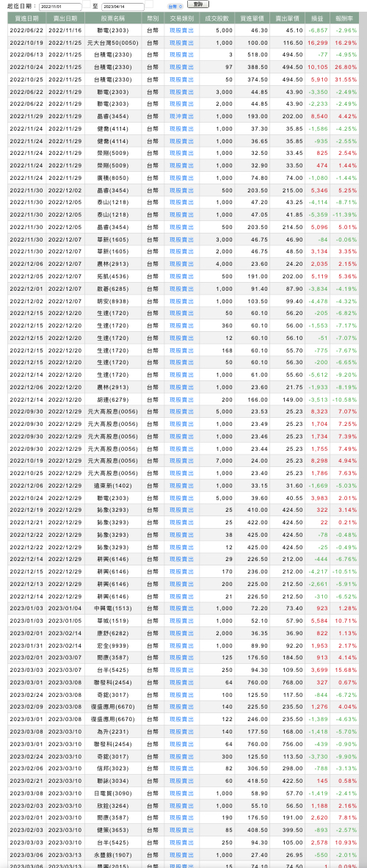367x868 pixels.
Task: Open 現股賣出 link for 胡連(6279) row
Action: point(181,399)
